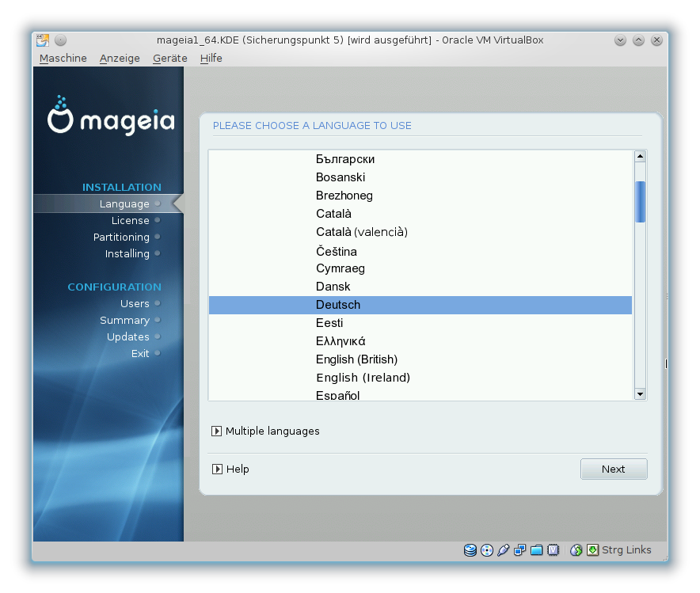Select plain Català language entry
The height and width of the screenshot is (593, 700).
pyautogui.click(x=420, y=215)
